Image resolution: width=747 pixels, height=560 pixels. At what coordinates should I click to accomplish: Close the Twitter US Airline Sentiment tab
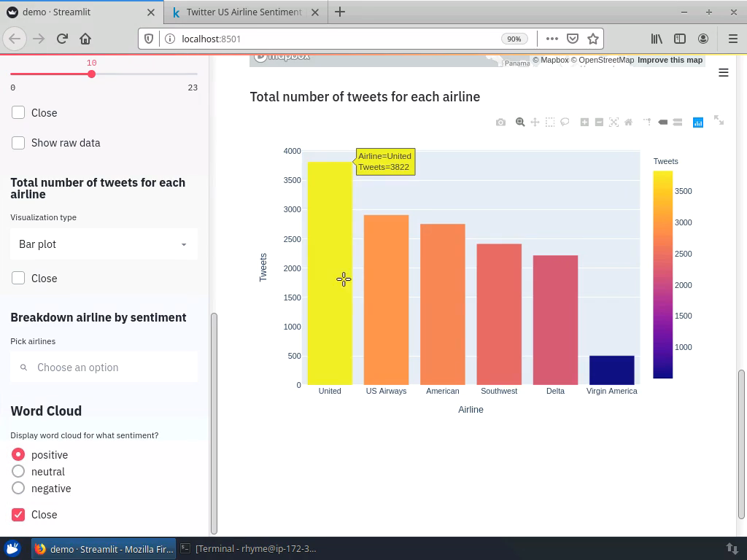(315, 12)
